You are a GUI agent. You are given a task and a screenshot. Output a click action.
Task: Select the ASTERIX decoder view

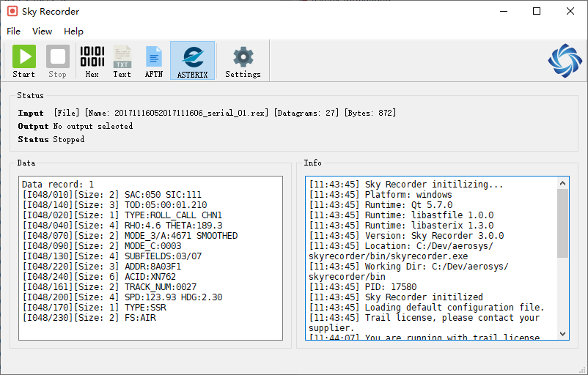tap(192, 61)
